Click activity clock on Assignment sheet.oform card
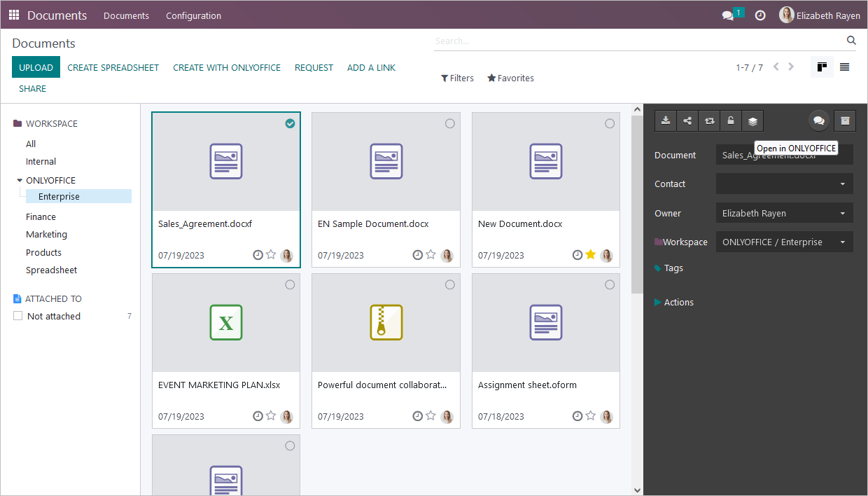The height and width of the screenshot is (496, 868). tap(577, 416)
